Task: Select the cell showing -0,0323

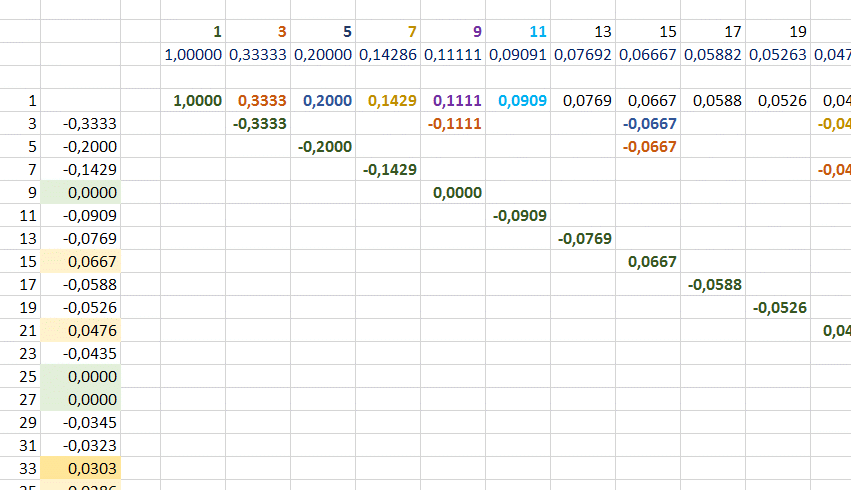Action: coord(80,445)
